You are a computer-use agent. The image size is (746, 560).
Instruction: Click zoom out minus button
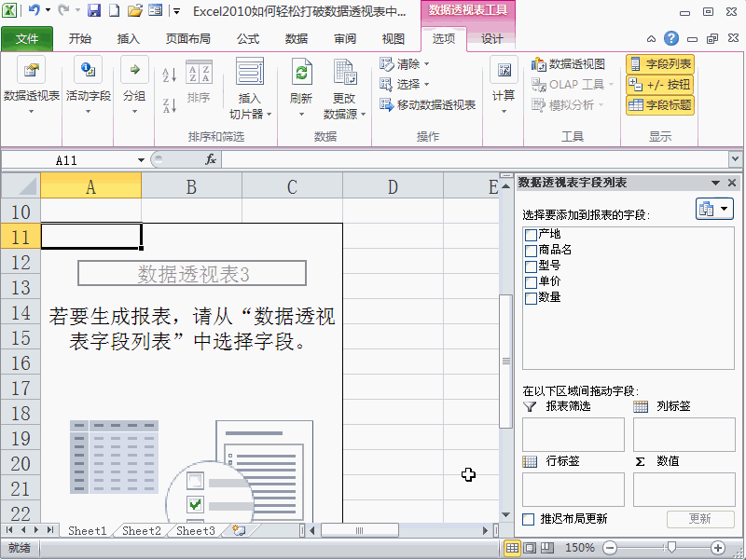click(x=610, y=548)
